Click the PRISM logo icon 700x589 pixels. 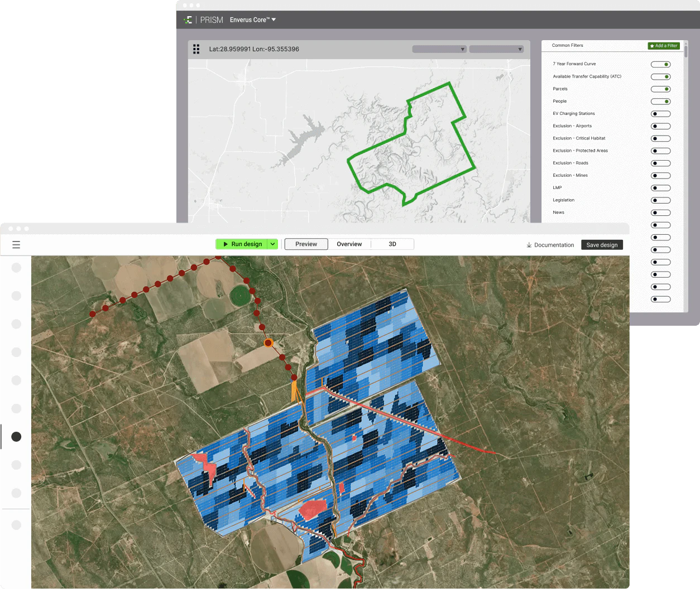[x=188, y=20]
